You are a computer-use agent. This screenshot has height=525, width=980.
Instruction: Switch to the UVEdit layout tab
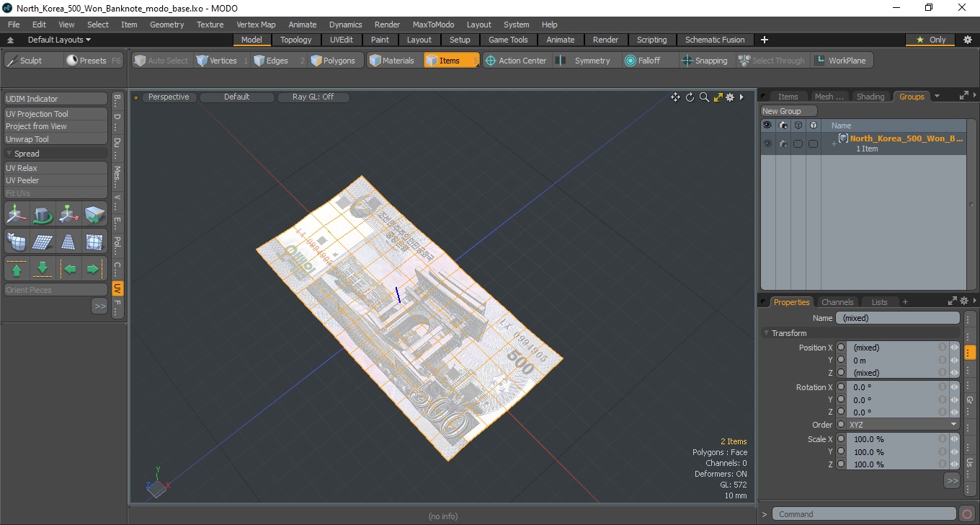click(x=342, y=40)
